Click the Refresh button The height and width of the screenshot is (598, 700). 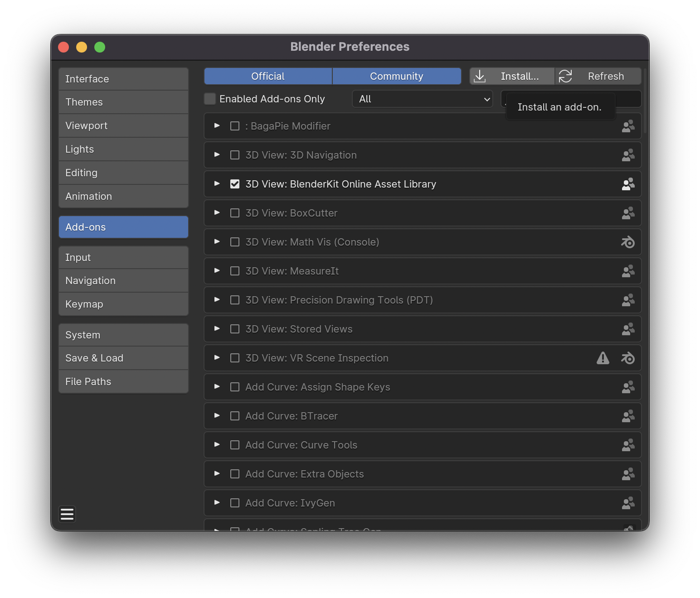pos(598,76)
